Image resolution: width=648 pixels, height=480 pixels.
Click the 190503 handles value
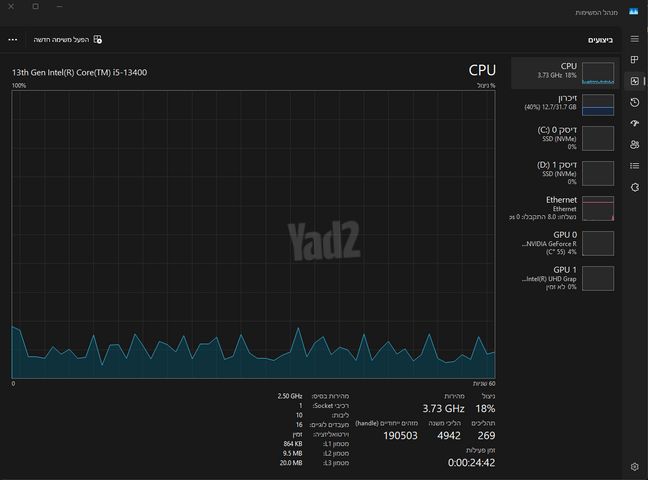pyautogui.click(x=400, y=435)
